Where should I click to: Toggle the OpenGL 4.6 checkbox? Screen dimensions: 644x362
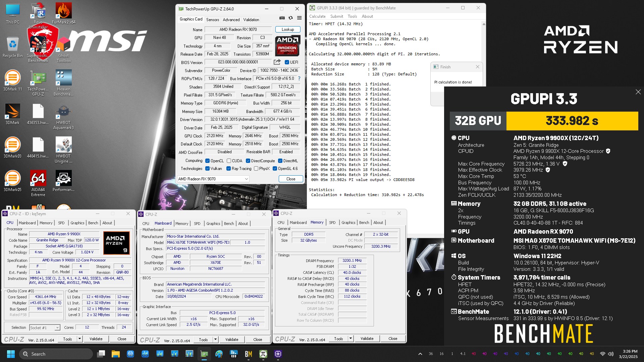[275, 169]
